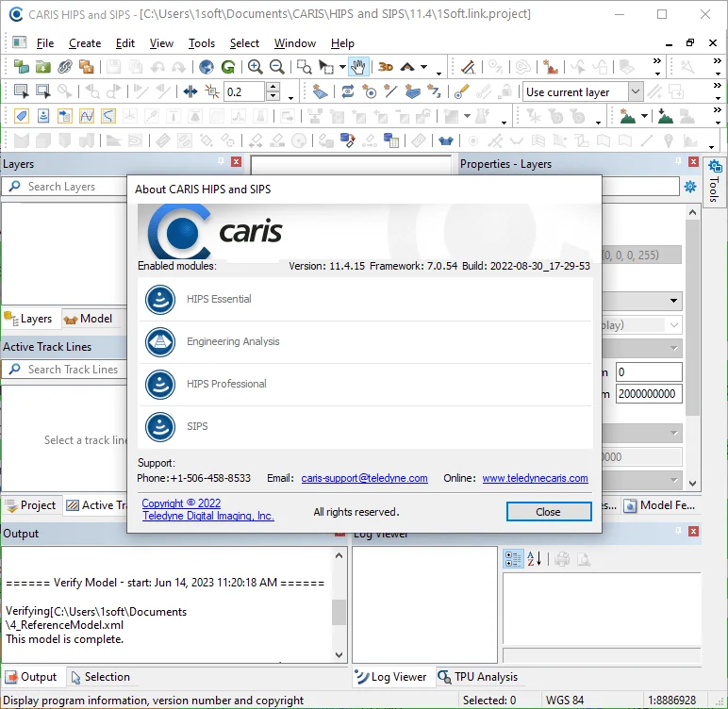Image resolution: width=728 pixels, height=709 pixels.
Task: Click the chain link connection icon
Action: coord(64,67)
